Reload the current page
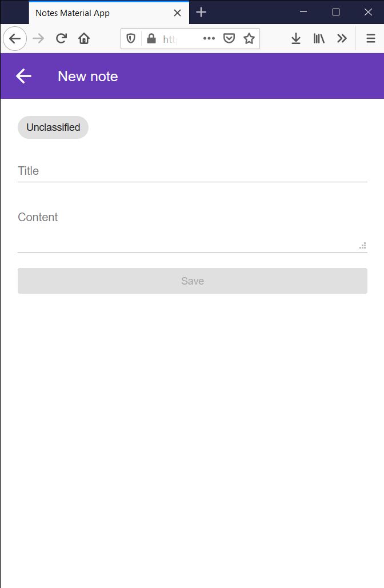The image size is (384, 588). (x=61, y=39)
